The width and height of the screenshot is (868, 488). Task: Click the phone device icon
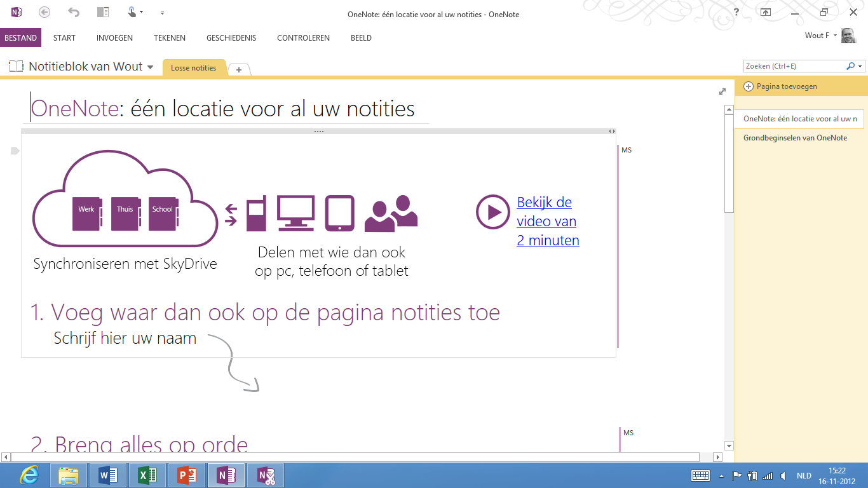coord(255,214)
